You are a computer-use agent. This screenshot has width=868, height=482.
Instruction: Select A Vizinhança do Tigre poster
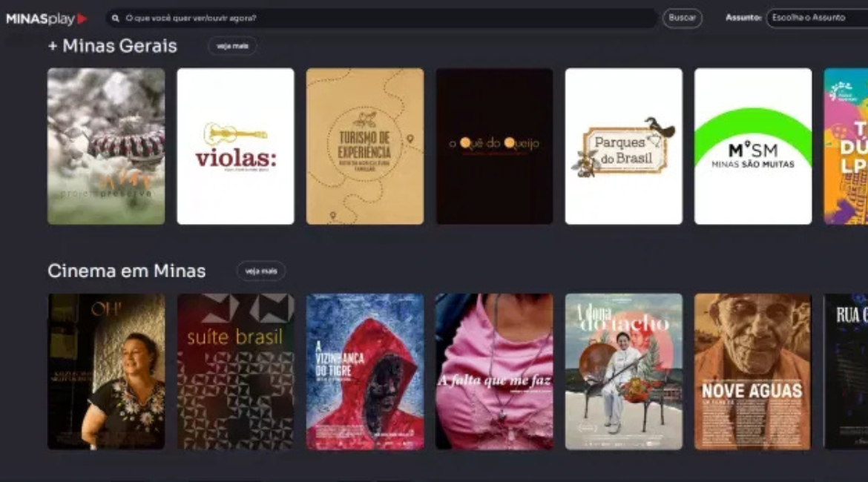(x=365, y=372)
